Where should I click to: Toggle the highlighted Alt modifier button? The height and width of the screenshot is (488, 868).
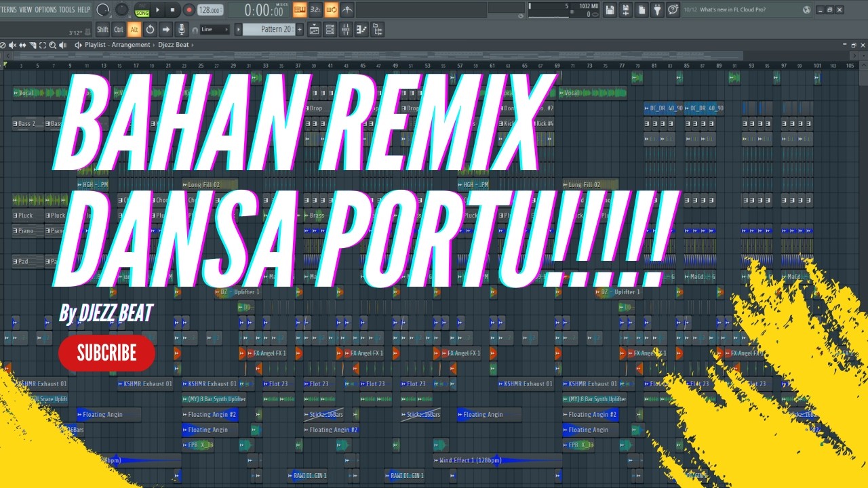(134, 30)
